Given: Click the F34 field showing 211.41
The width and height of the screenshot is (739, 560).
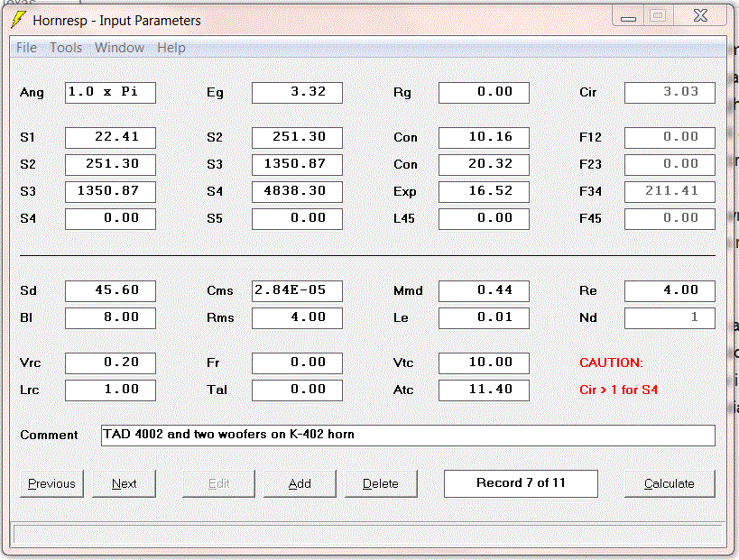Looking at the screenshot, I should (670, 192).
